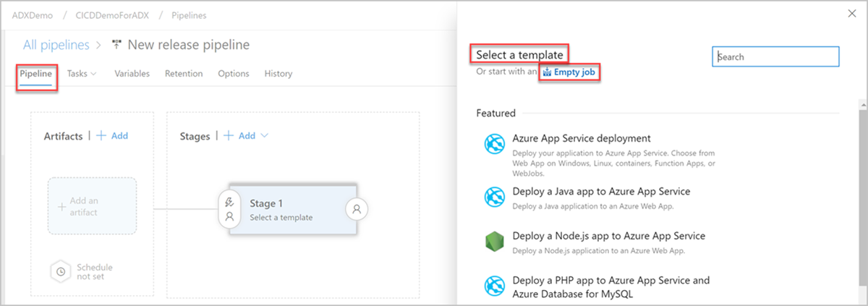The image size is (868, 306).
Task: Switch to the Variables tab
Action: [132, 73]
